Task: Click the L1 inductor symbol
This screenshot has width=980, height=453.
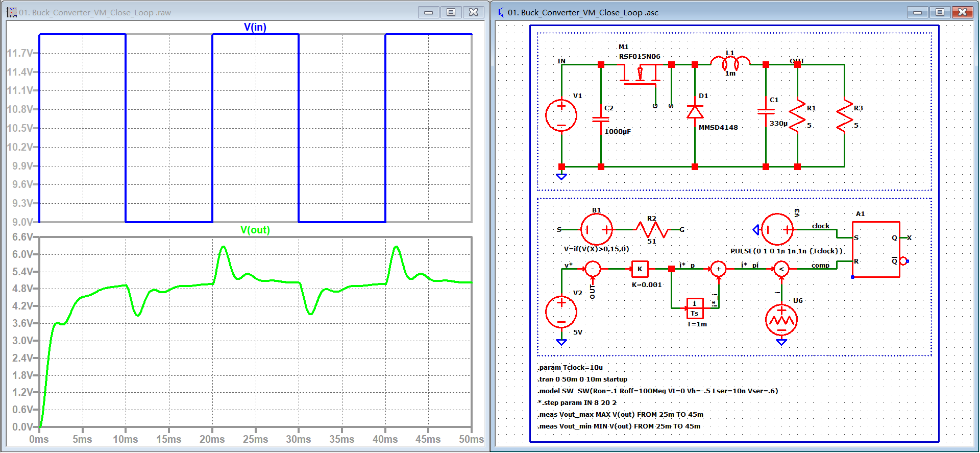Action: (730, 63)
